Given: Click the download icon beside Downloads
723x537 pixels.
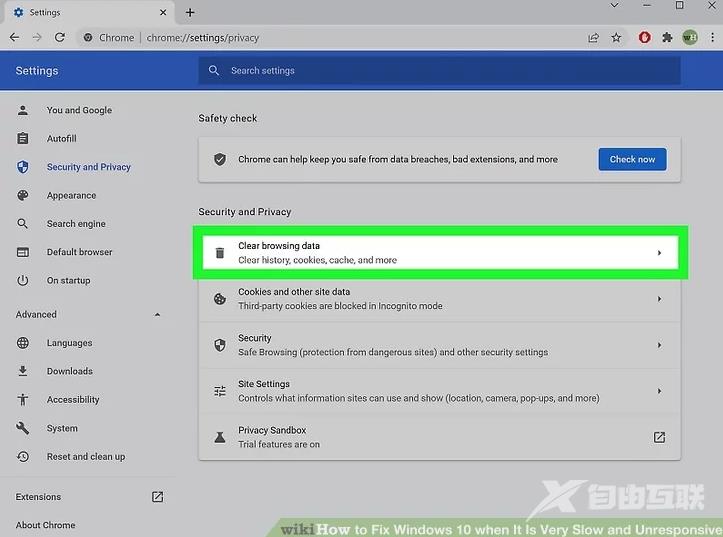Looking at the screenshot, I should pyautogui.click(x=23, y=371).
